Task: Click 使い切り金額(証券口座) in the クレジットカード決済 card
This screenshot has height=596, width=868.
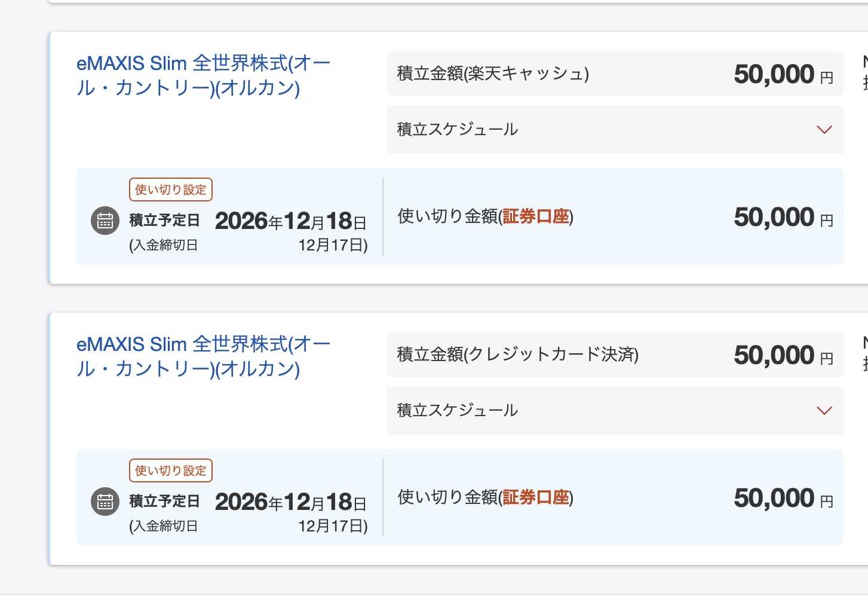Action: tap(485, 497)
